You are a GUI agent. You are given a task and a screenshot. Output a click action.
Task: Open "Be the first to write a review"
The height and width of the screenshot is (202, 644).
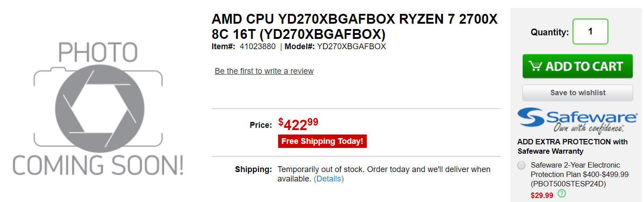tap(264, 71)
